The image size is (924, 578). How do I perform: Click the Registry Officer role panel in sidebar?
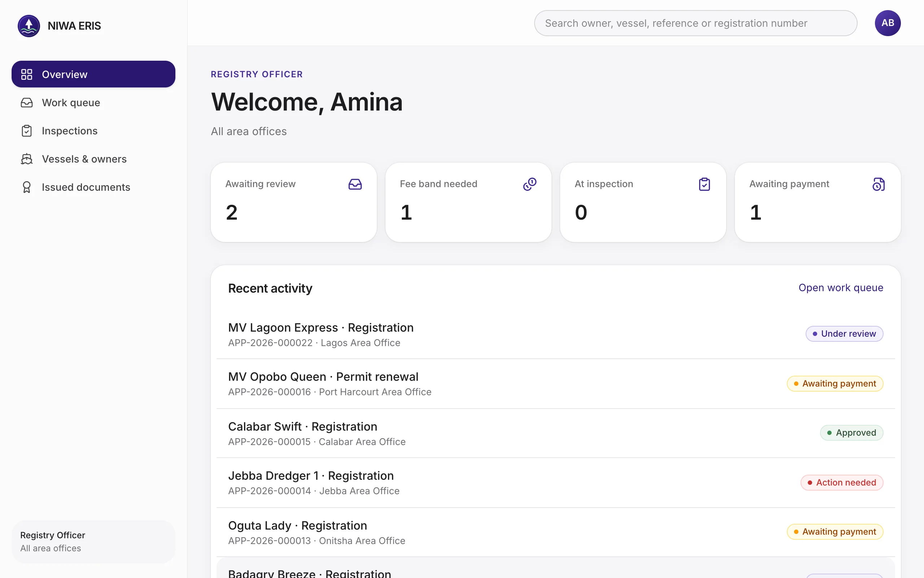(x=93, y=542)
